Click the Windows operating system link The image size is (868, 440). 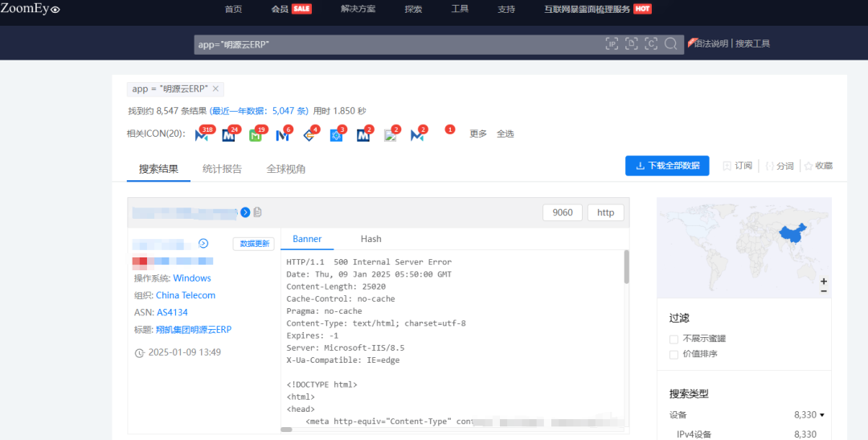(x=192, y=278)
